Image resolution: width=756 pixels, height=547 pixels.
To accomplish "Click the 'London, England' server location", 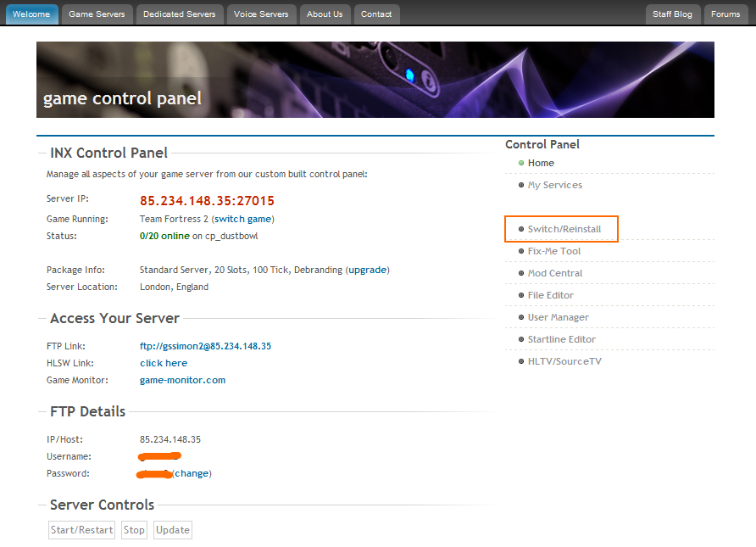I will [174, 287].
